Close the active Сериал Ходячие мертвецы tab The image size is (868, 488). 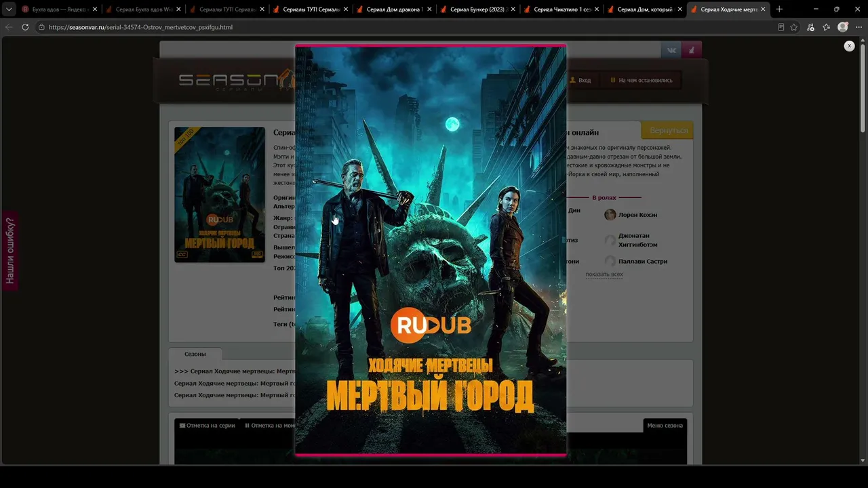pyautogui.click(x=764, y=9)
